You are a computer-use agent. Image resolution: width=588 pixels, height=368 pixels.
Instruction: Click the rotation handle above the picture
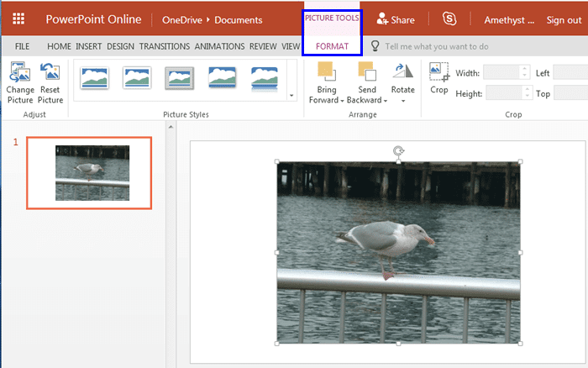click(399, 150)
